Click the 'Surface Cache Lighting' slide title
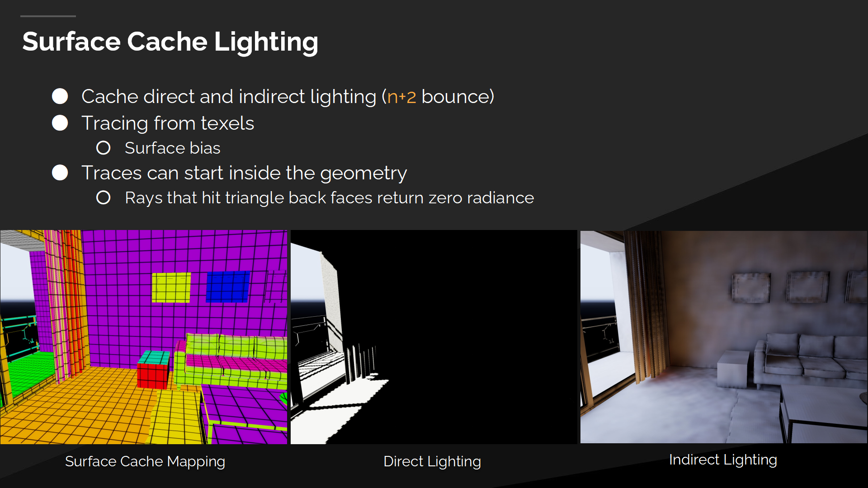Image resolution: width=868 pixels, height=488 pixels. pyautogui.click(x=170, y=42)
